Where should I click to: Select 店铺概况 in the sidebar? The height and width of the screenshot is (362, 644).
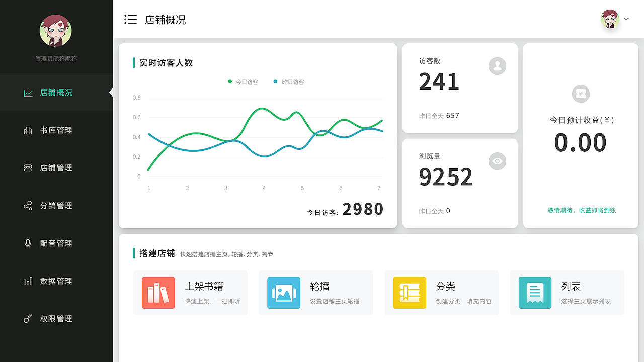coord(56,93)
